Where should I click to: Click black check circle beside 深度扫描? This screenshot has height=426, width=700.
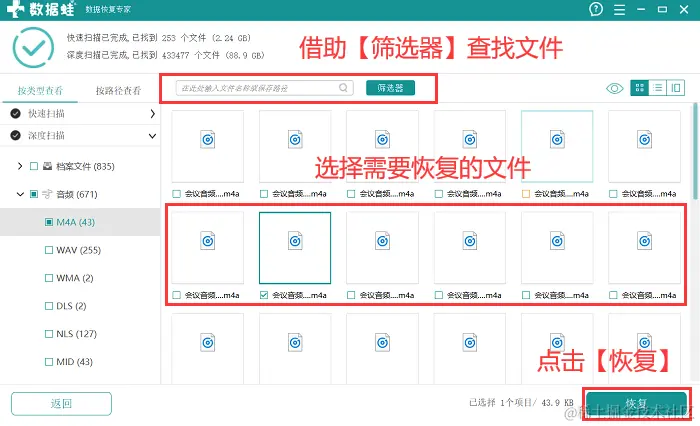(16, 135)
